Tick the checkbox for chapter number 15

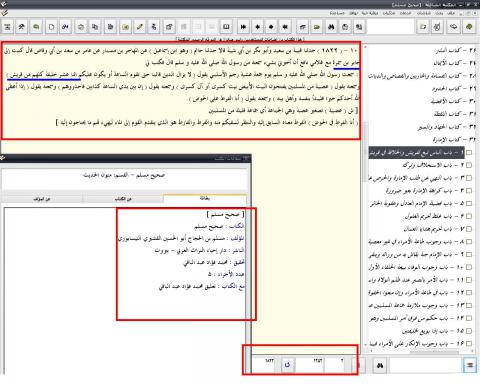coord(469,331)
